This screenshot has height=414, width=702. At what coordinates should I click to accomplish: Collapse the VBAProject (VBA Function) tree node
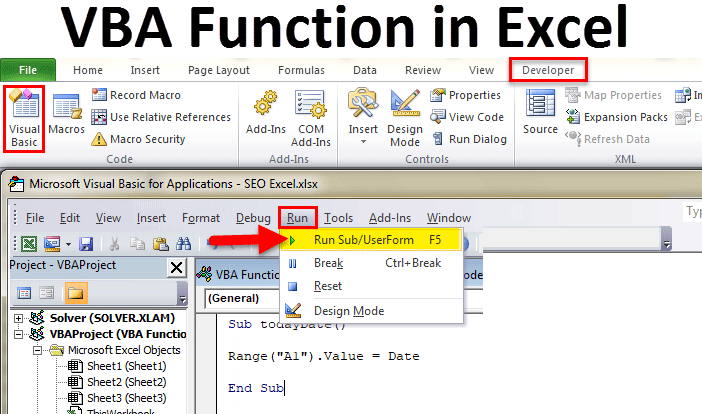18,334
